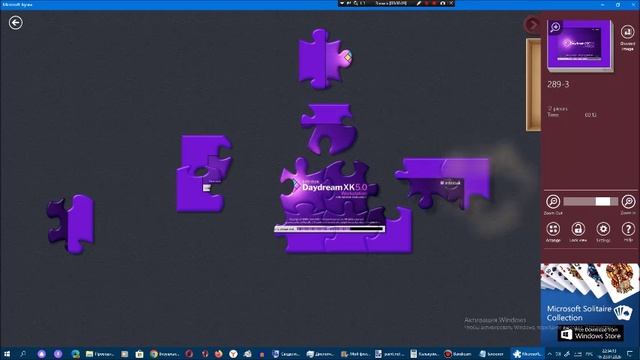This screenshot has height=360, width=640.
Task: Go back with the arrow button
Action: [16, 22]
